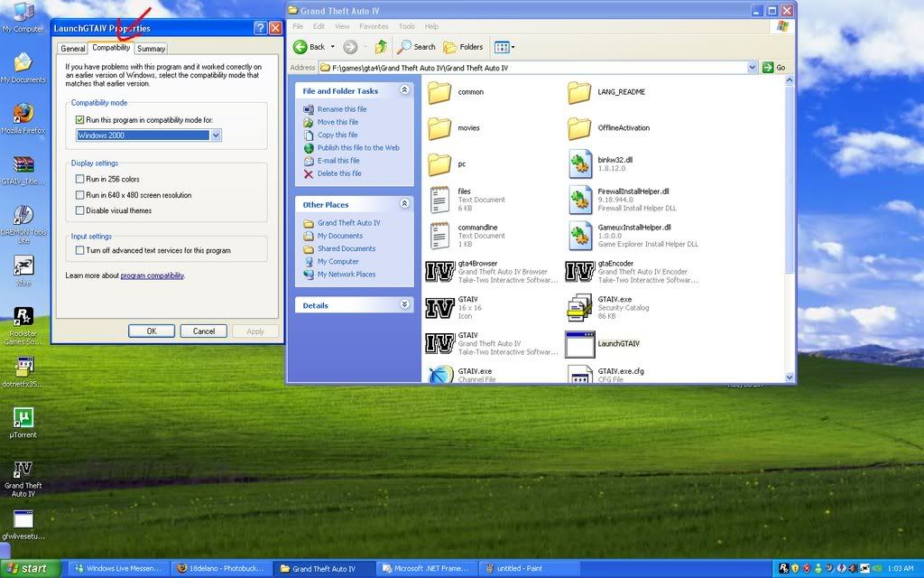Select the GTAIV.exe.cfg file icon

pyautogui.click(x=579, y=374)
